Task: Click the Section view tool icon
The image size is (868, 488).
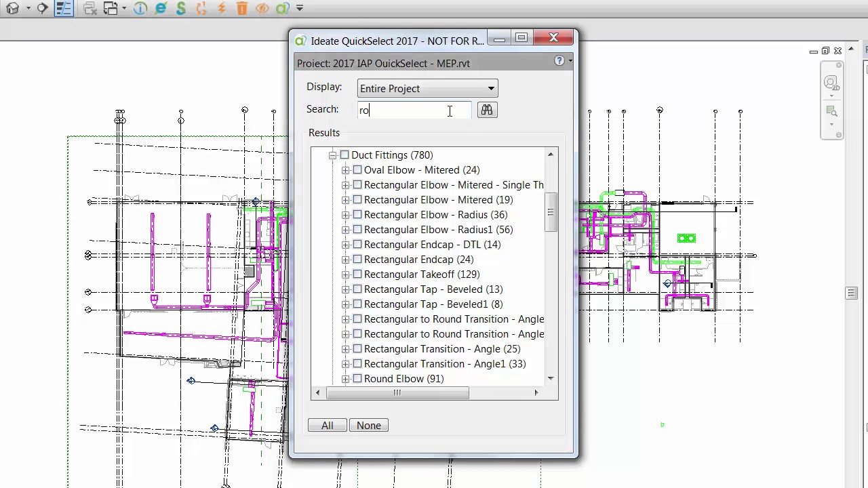Action: click(x=42, y=9)
